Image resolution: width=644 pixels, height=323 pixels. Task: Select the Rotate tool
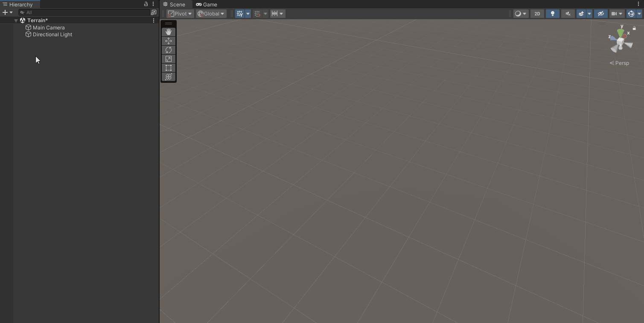(169, 50)
